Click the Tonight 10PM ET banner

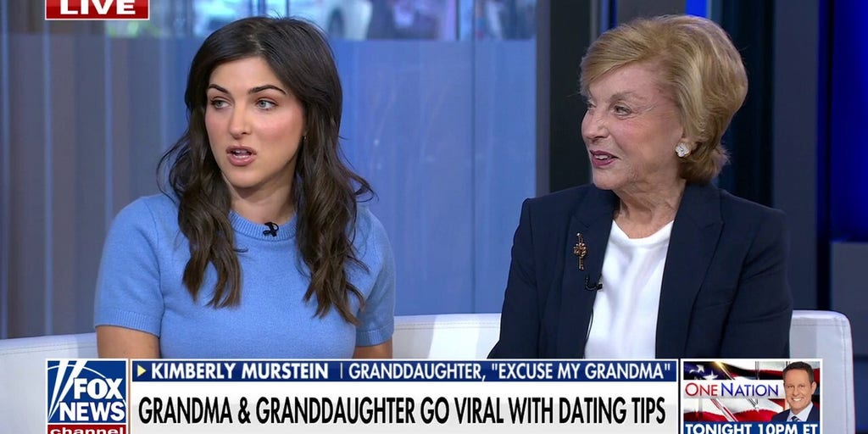click(x=751, y=428)
